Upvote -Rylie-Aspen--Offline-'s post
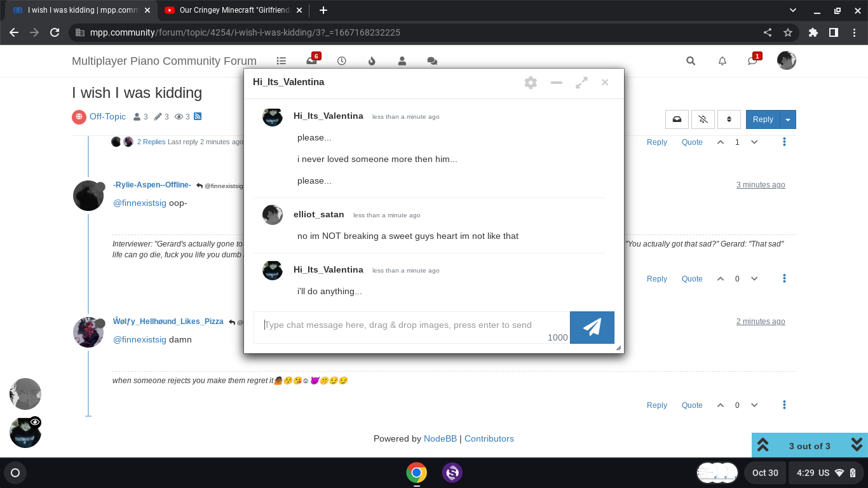This screenshot has height=488, width=868. [721, 278]
